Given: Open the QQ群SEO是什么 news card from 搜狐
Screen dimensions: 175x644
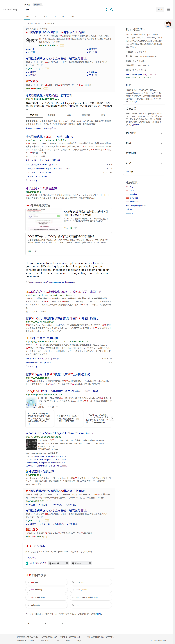Looking at the screenshot, I should click(69, 244).
